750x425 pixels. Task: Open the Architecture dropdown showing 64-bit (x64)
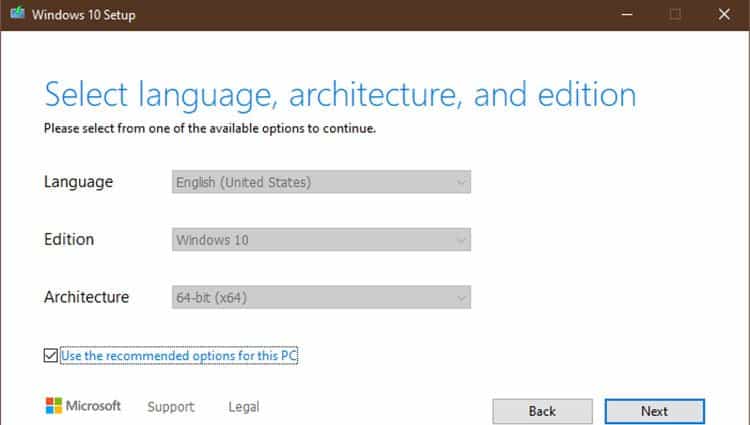(x=321, y=297)
